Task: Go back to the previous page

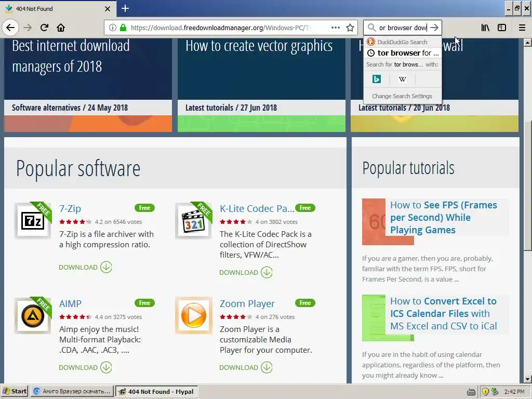Action: click(x=10, y=28)
